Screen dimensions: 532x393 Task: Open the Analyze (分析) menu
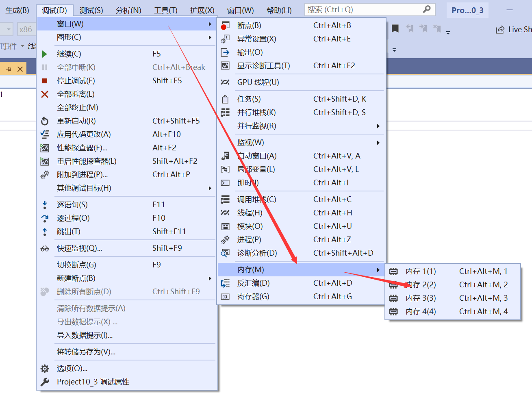click(128, 10)
